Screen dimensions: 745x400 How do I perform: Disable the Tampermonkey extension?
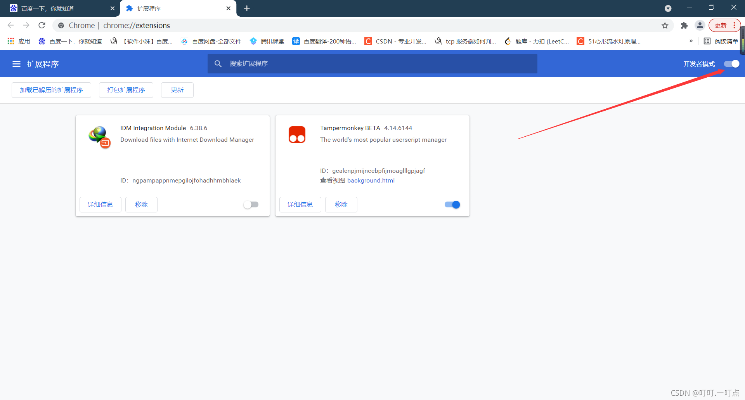tap(452, 204)
